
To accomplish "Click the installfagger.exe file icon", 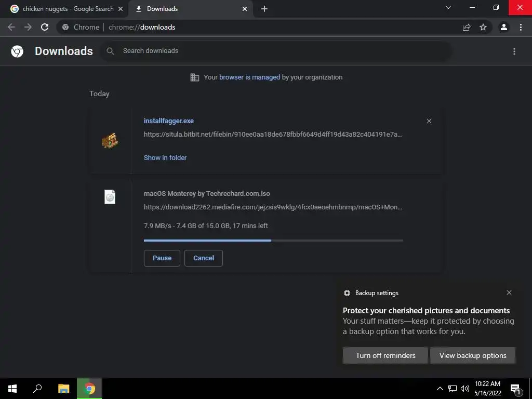I will pos(110,140).
